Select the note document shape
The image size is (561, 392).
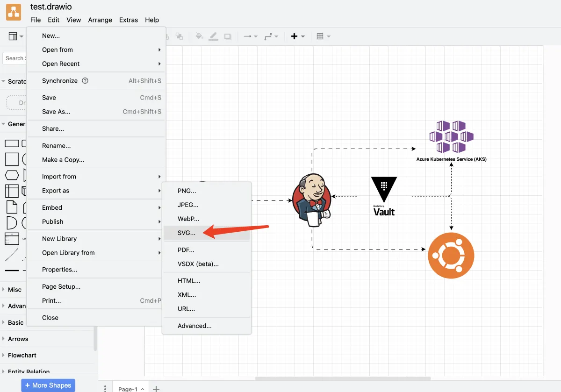click(12, 207)
